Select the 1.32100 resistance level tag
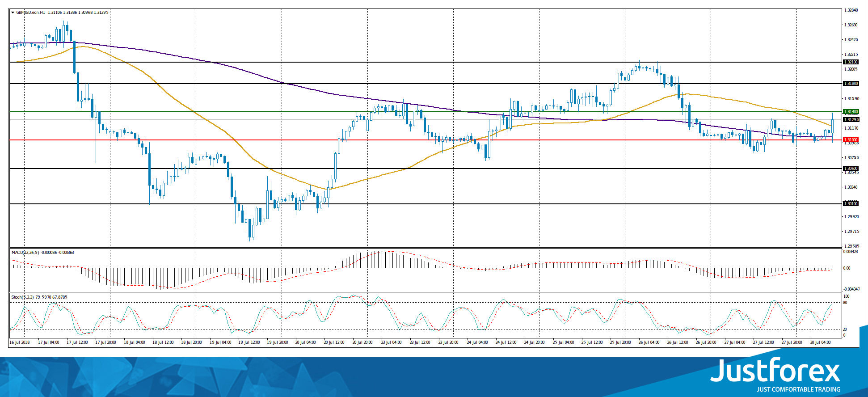The width and height of the screenshot is (868, 397). tap(850, 62)
